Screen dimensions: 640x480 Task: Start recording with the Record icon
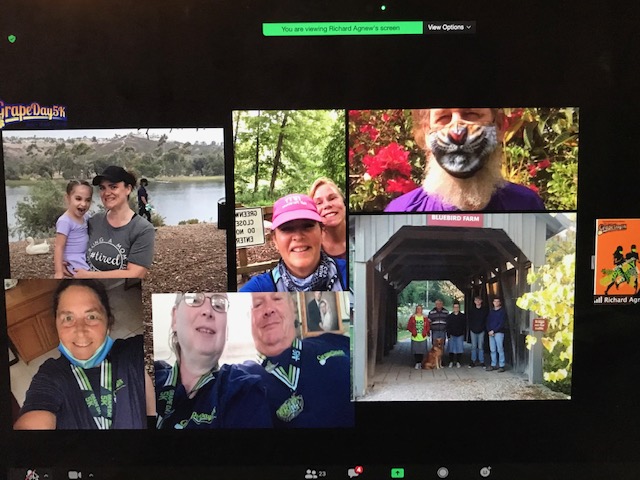(x=442, y=472)
